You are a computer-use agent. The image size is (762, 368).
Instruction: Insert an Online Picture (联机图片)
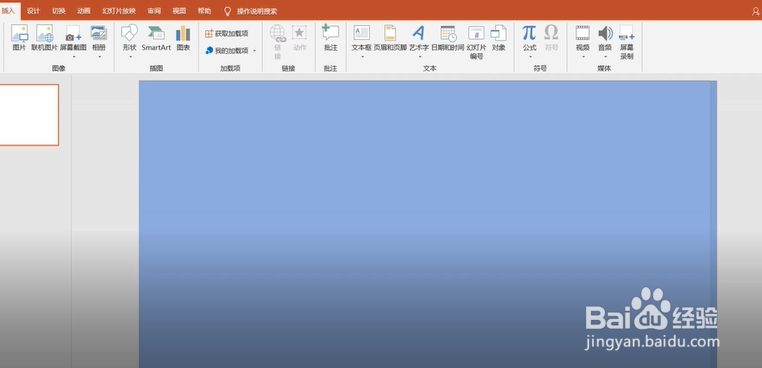pos(44,38)
